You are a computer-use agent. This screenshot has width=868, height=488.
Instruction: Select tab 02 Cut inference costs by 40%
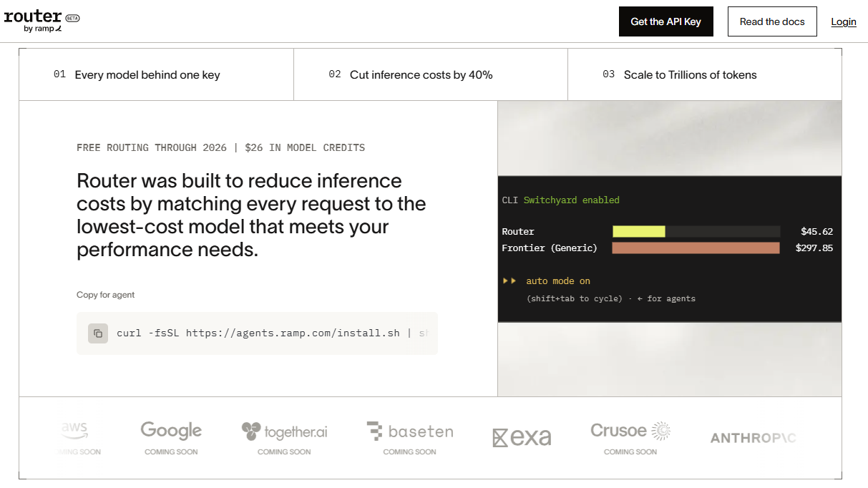(431, 74)
